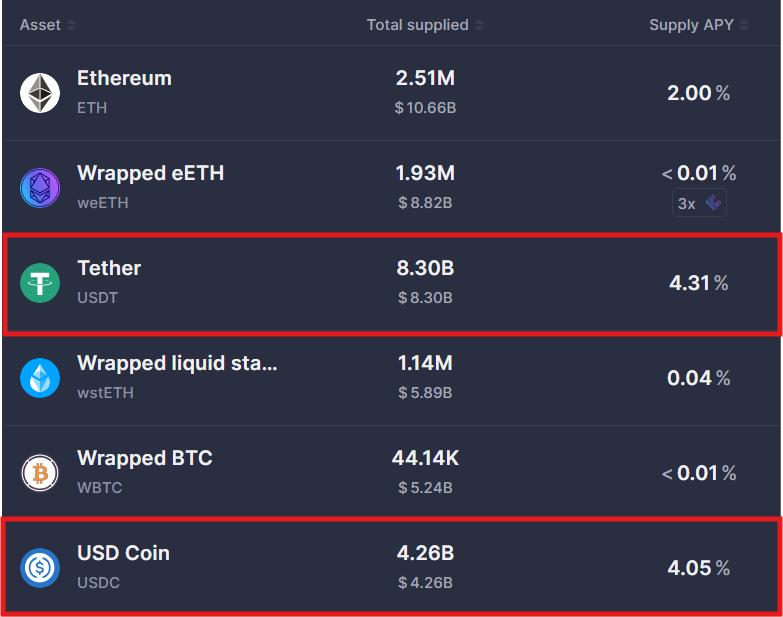Click the Ethereum coin icon
The width and height of the screenshot is (783, 617).
tap(40, 93)
